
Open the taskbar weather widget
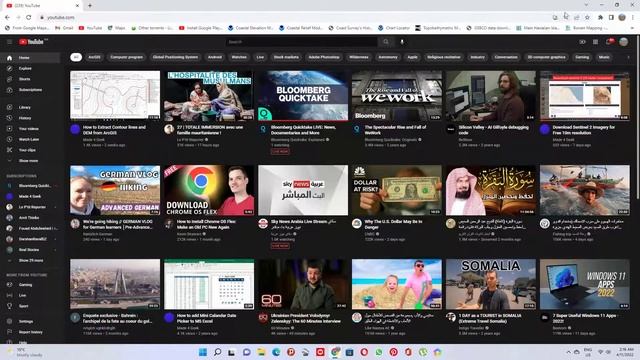coord(25,352)
